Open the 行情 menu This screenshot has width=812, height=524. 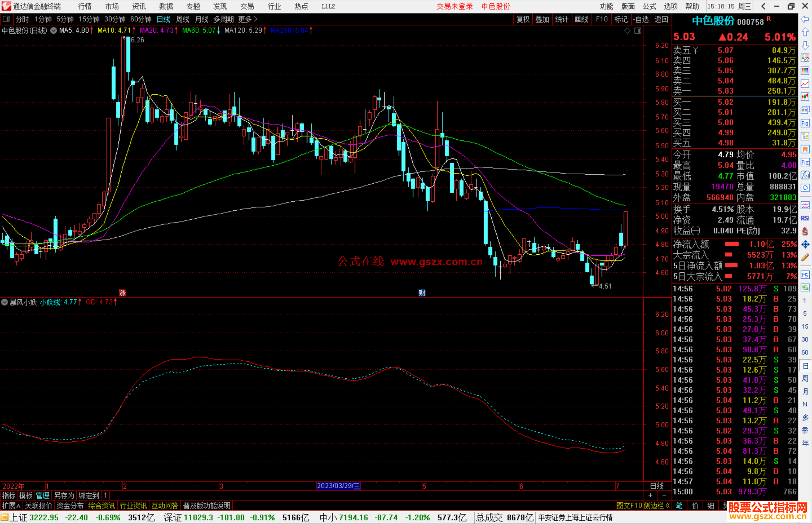click(x=85, y=6)
